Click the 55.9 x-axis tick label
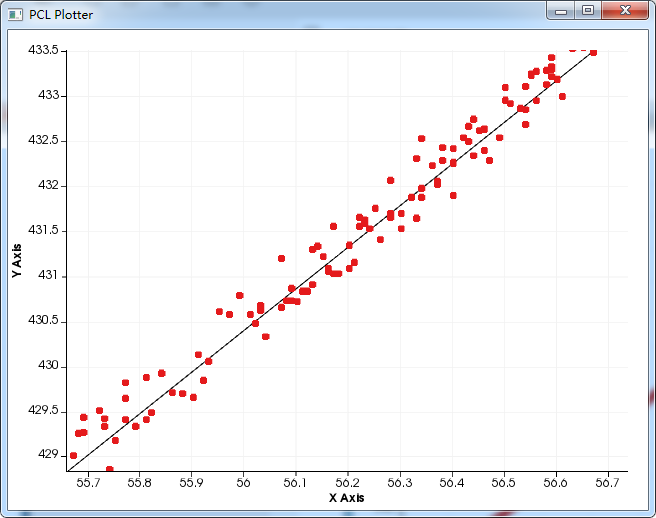Image resolution: width=656 pixels, height=518 pixels. 191,483
